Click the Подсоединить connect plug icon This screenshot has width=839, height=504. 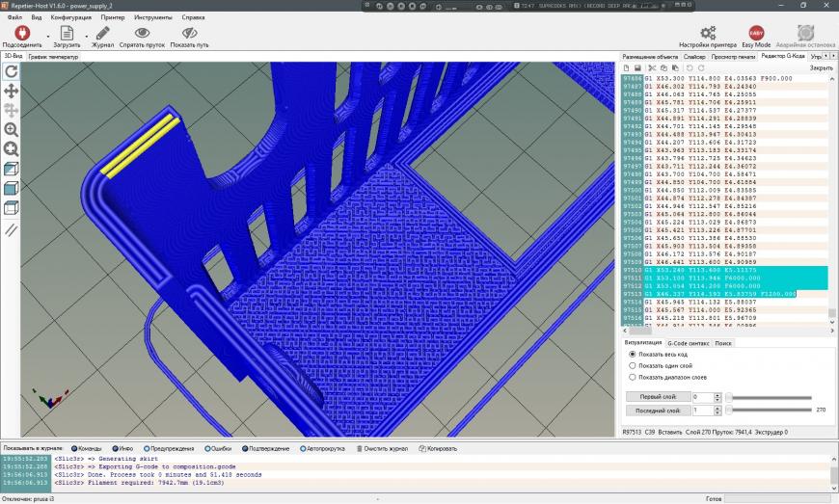pos(21,33)
